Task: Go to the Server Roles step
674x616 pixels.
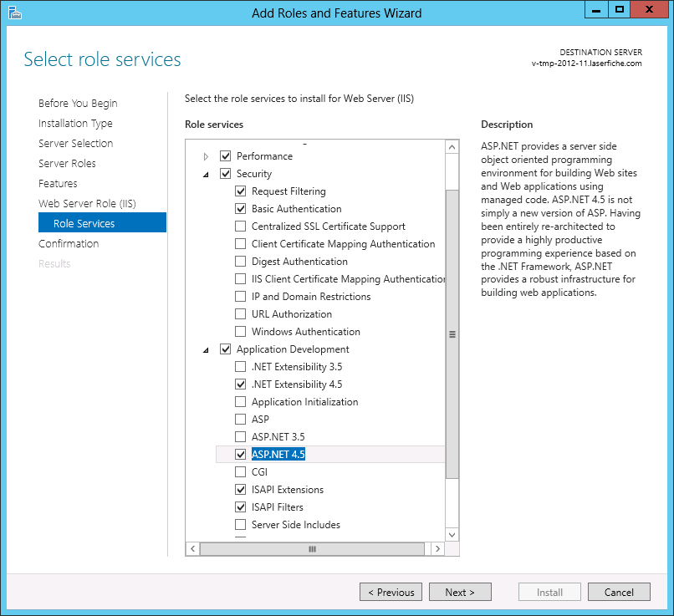Action: tap(67, 164)
